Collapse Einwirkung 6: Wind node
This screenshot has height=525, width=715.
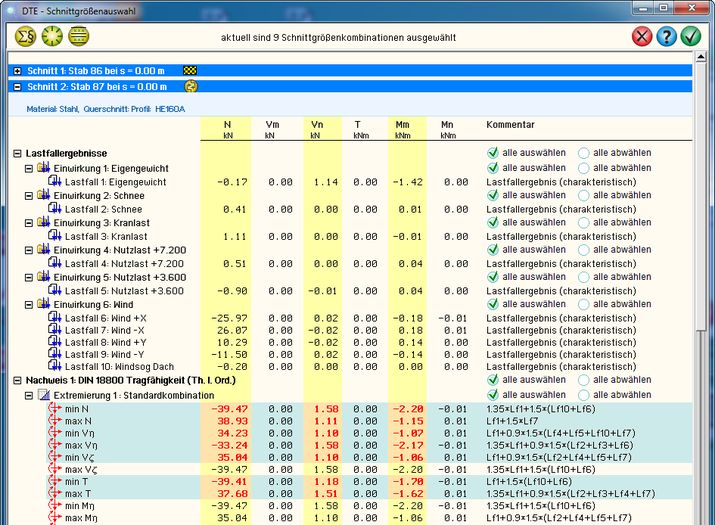(x=29, y=303)
